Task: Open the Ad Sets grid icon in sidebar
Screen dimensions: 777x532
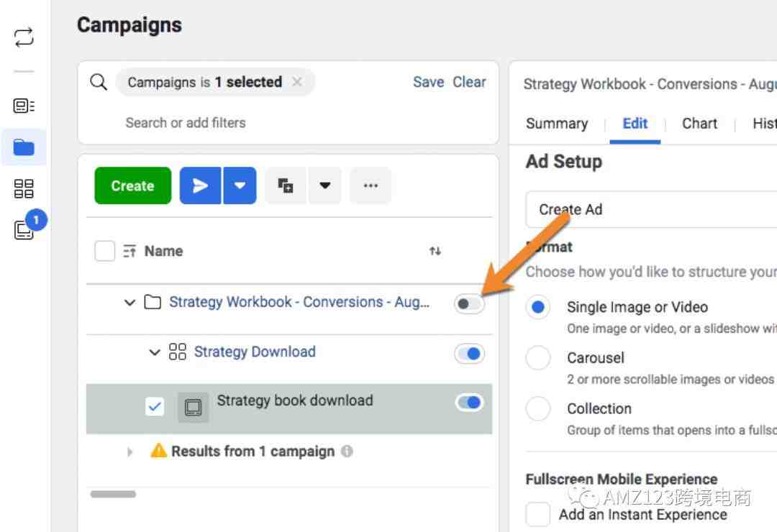Action: click(24, 189)
